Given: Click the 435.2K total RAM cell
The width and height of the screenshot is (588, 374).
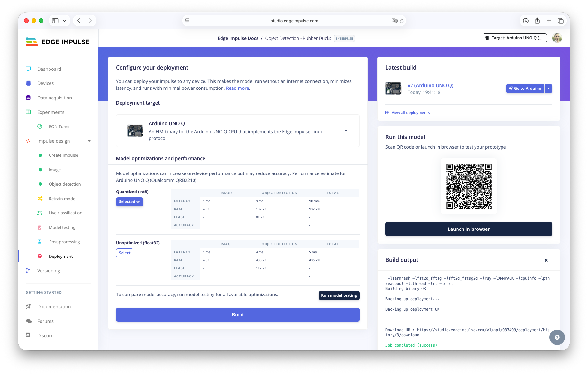Looking at the screenshot, I should click(x=332, y=260).
